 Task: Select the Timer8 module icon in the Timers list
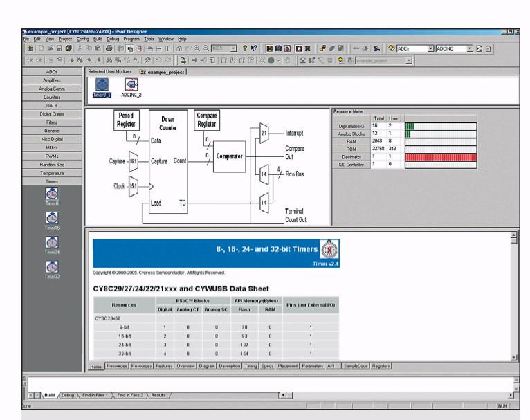coord(52,194)
